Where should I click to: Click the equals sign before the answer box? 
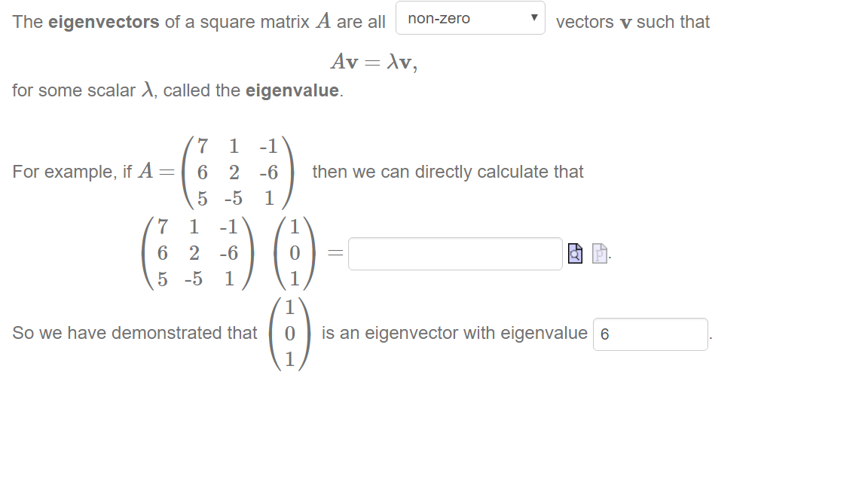[x=335, y=253]
